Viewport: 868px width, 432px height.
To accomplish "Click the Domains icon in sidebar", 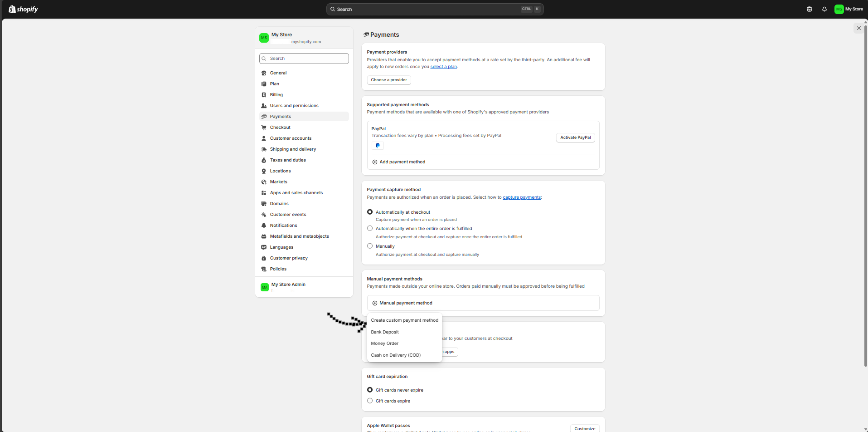I will tap(264, 204).
